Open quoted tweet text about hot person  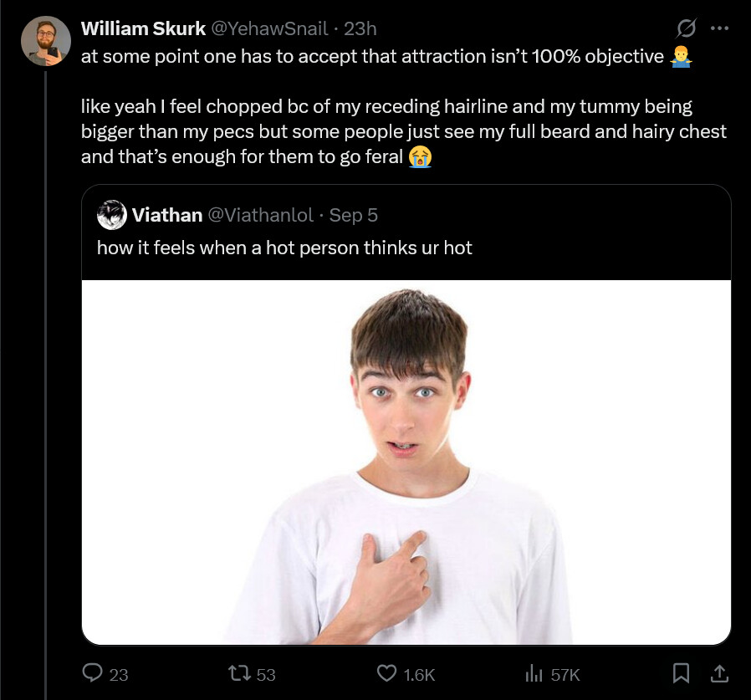click(x=284, y=248)
